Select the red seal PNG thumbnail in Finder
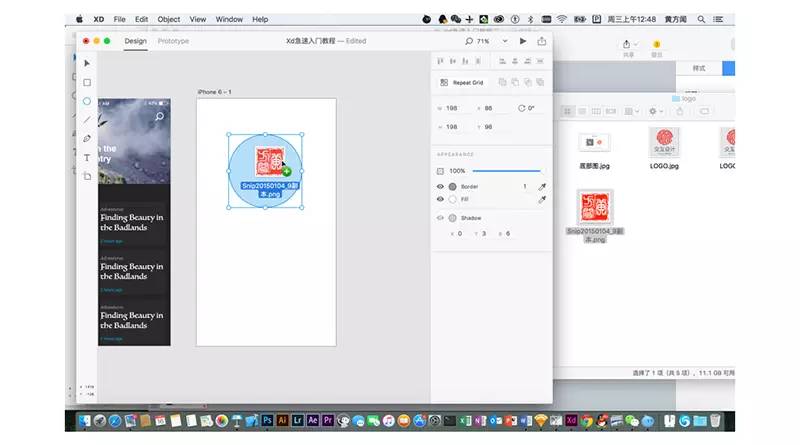 tap(594, 207)
